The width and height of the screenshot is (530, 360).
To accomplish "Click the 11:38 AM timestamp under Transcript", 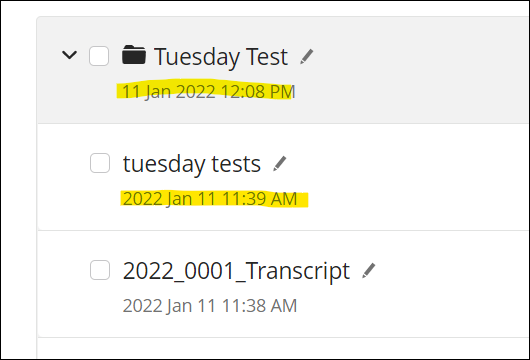I will click(259, 306).
